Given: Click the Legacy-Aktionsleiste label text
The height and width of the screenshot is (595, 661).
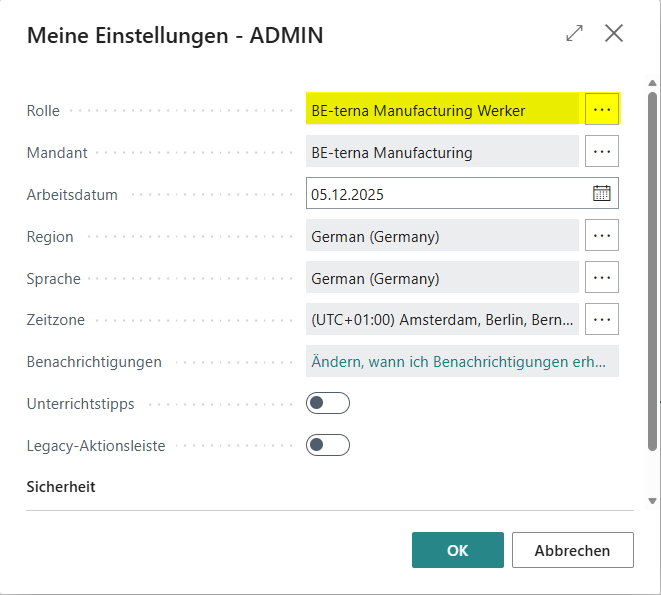Looking at the screenshot, I should click(96, 446).
